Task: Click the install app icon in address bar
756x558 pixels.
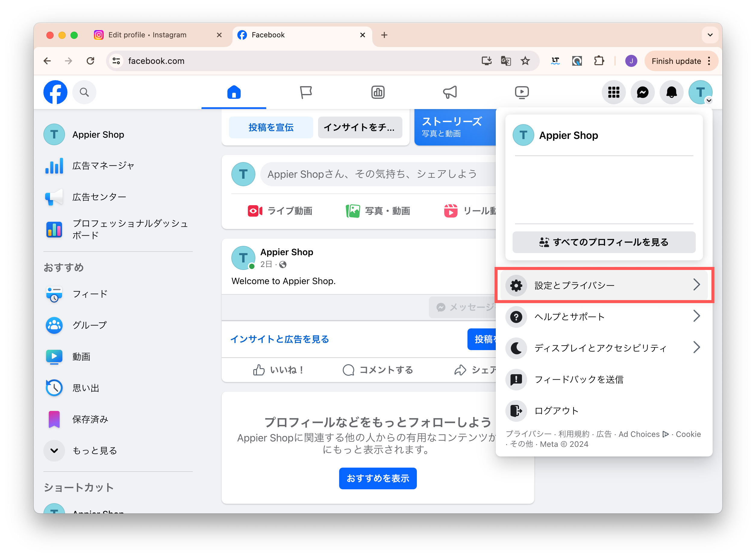Action: pos(486,61)
